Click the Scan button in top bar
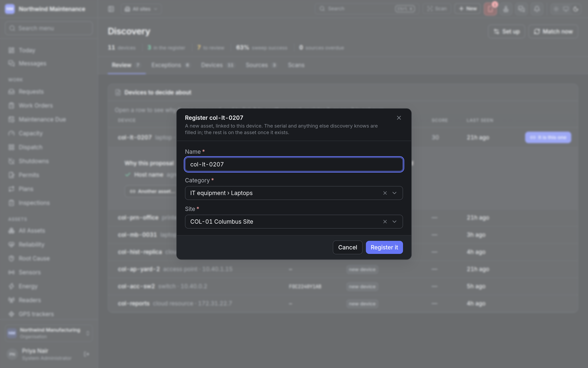 (437, 9)
